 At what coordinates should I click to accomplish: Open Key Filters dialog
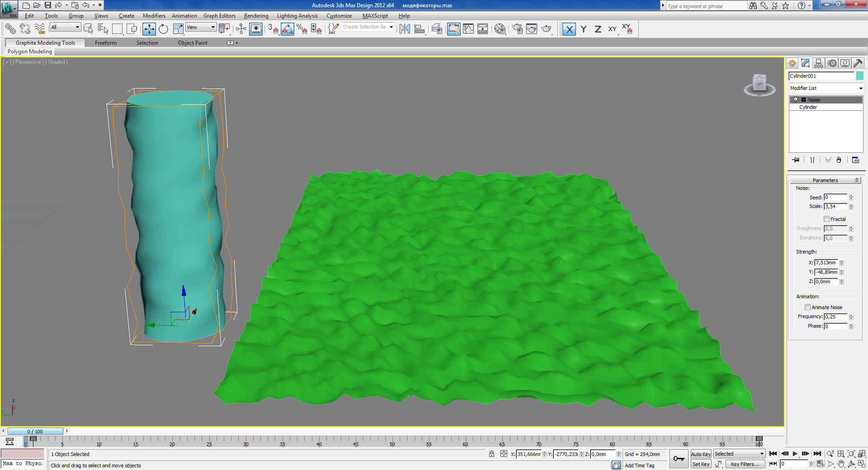tap(745, 464)
